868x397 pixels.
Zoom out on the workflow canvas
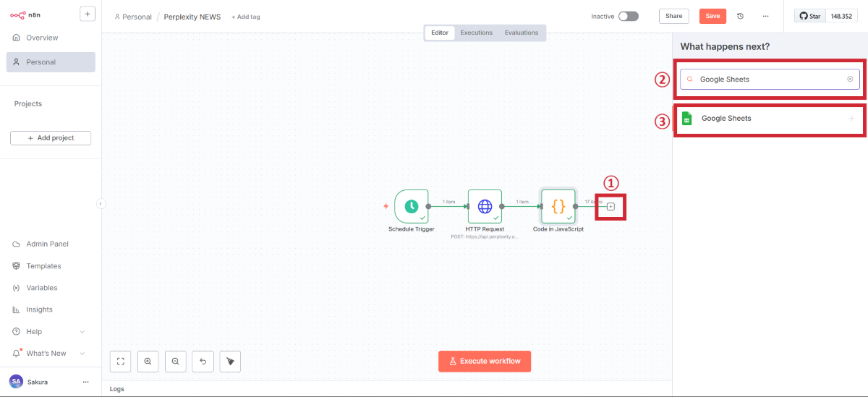coord(175,361)
